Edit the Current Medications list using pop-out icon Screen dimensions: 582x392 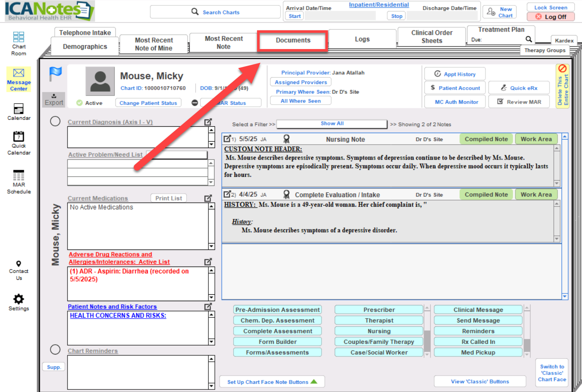(208, 198)
